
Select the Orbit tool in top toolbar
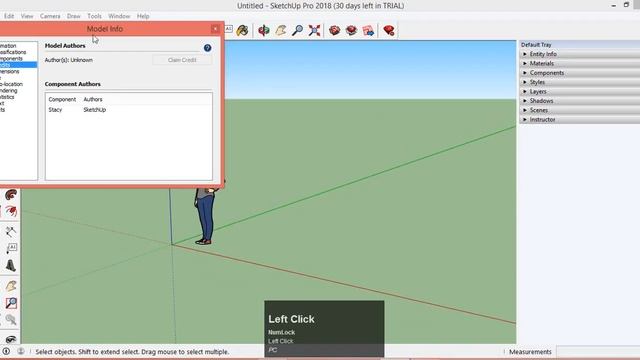pos(264,31)
